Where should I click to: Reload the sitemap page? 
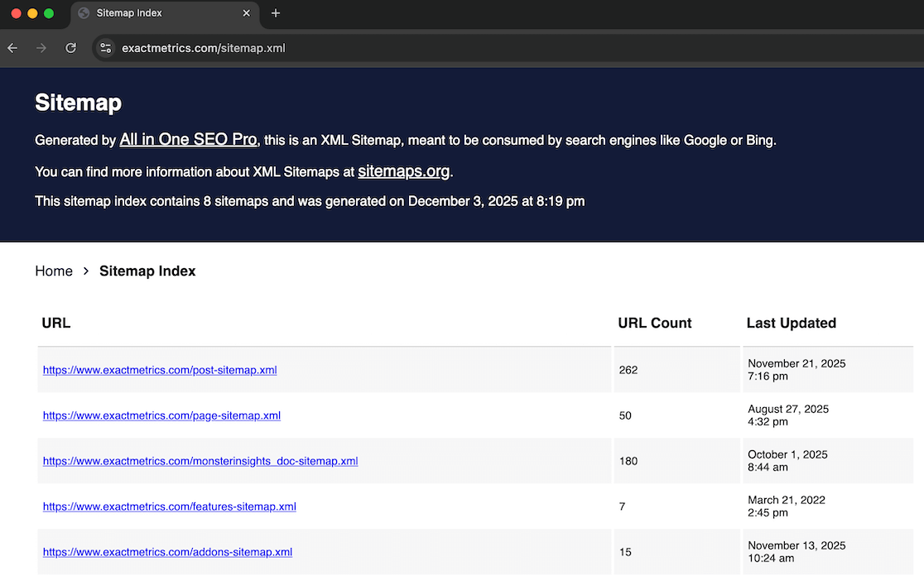(x=70, y=47)
